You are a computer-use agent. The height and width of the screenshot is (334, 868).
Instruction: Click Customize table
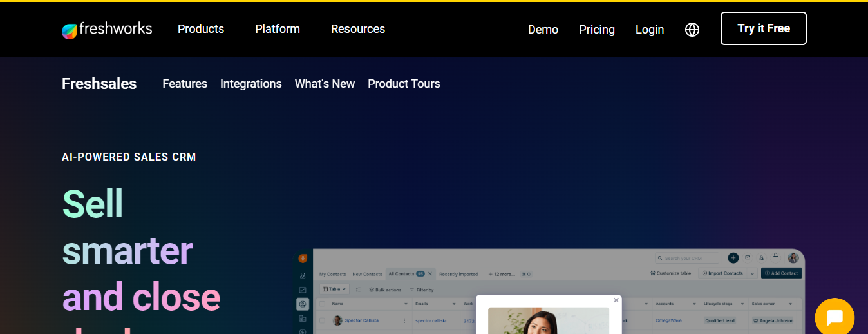pos(670,273)
